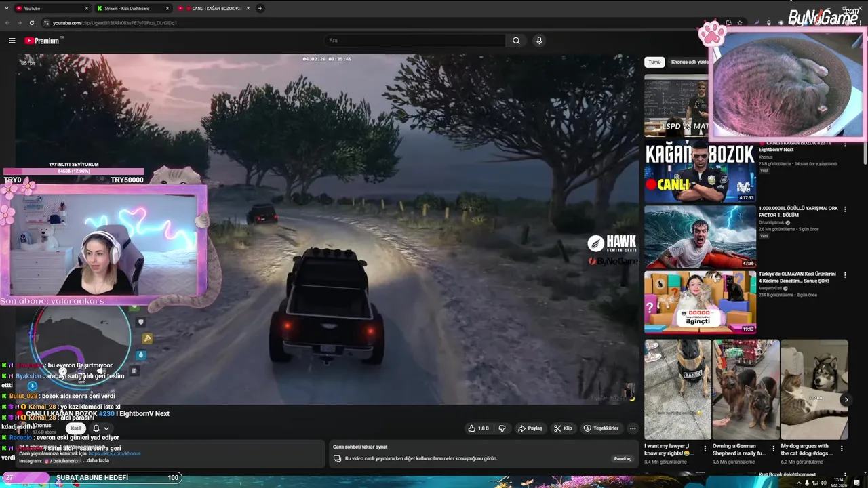Image resolution: width=868 pixels, height=488 pixels.
Task: Open the YouTube guide hamburger menu
Action: [x=12, y=41]
